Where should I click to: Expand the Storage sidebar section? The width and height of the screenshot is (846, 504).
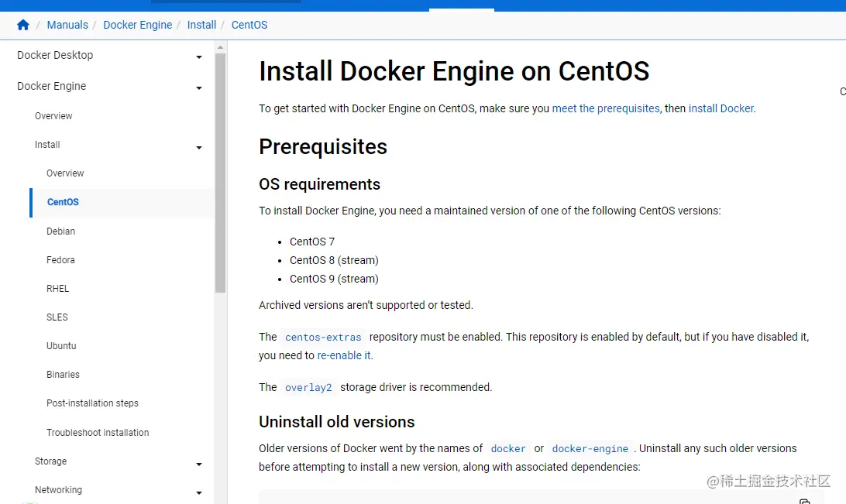click(x=199, y=464)
